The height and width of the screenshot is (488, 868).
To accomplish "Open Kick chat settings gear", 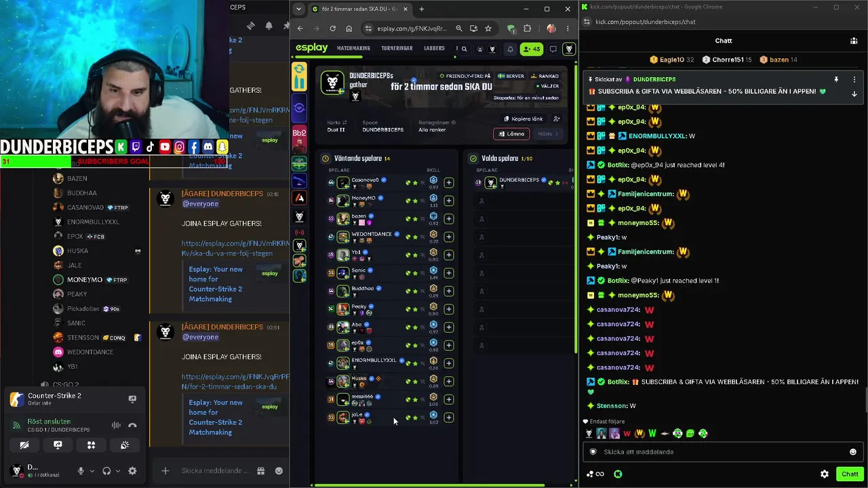I will 825,474.
